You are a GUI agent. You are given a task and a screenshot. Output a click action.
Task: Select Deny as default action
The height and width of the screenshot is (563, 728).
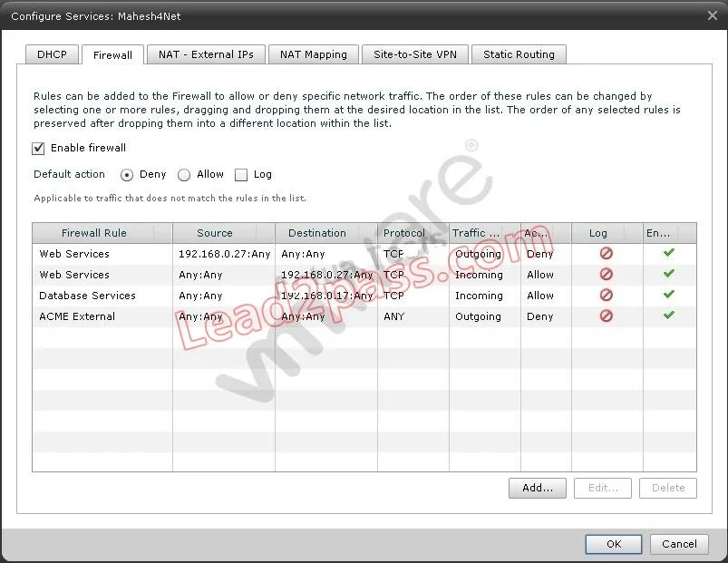127,175
